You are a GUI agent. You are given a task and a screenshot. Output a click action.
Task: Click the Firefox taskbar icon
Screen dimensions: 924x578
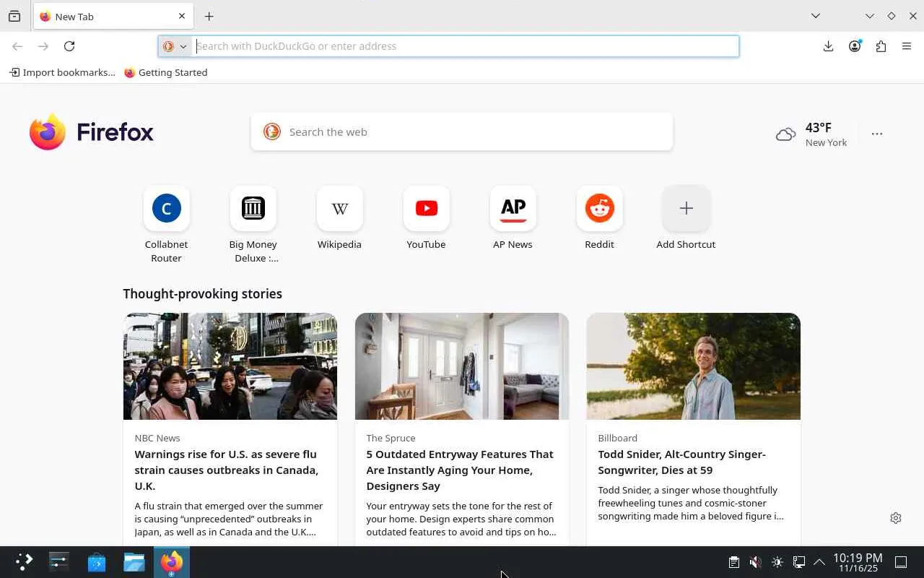tap(172, 562)
